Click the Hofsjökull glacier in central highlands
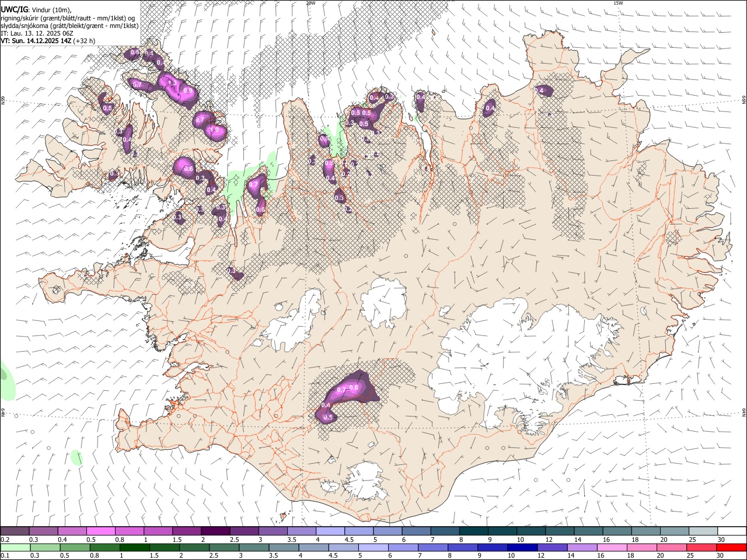This screenshot has height=560, width=747. (383, 302)
